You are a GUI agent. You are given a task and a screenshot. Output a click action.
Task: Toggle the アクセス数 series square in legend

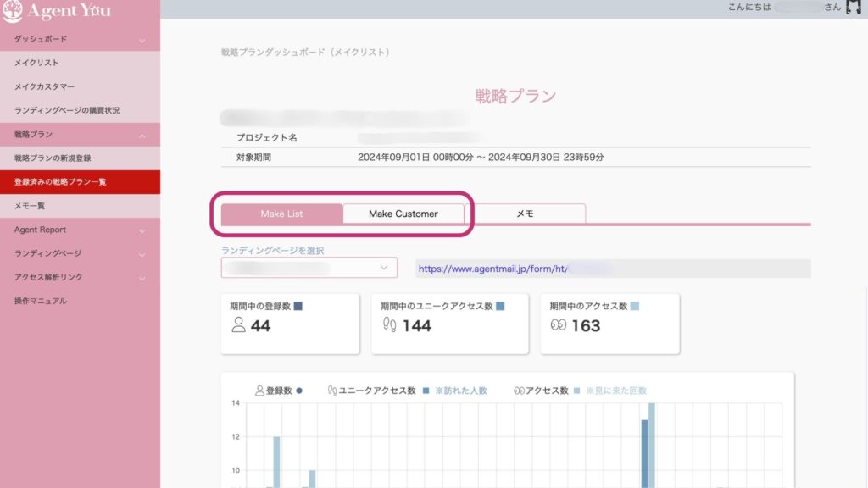coord(576,391)
